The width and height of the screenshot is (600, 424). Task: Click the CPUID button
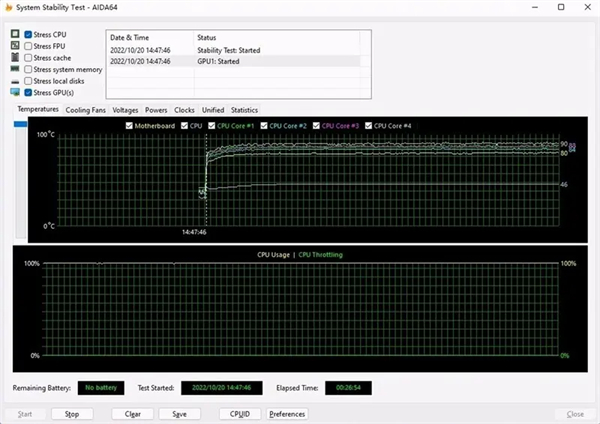pyautogui.click(x=239, y=413)
